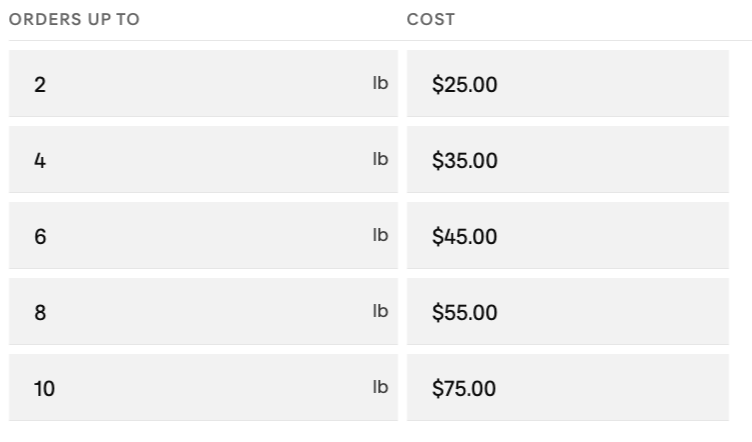
Task: Click the dollar sign in the $75.00 field
Action: pyautogui.click(x=438, y=388)
